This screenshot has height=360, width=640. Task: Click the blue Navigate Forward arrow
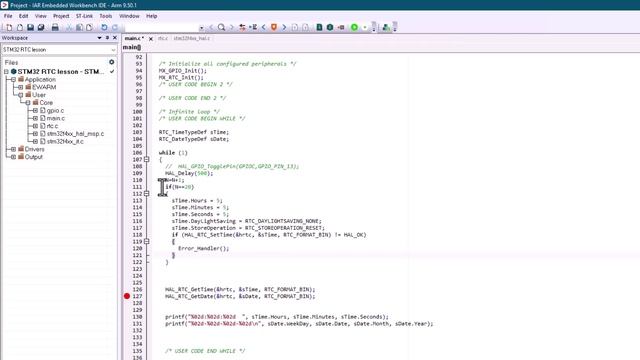(284, 27)
